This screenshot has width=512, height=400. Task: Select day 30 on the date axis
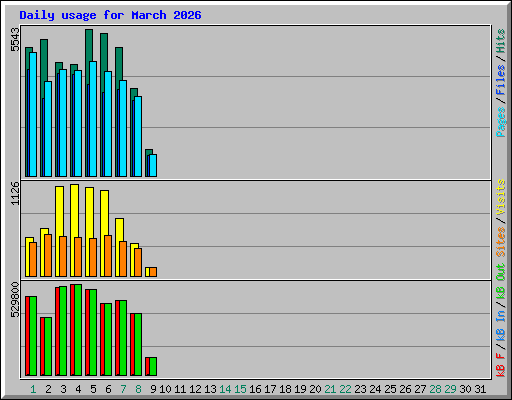(465, 389)
